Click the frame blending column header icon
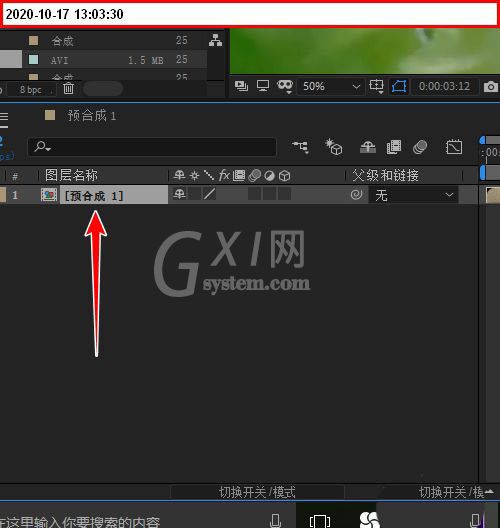500x528 pixels. (239, 175)
